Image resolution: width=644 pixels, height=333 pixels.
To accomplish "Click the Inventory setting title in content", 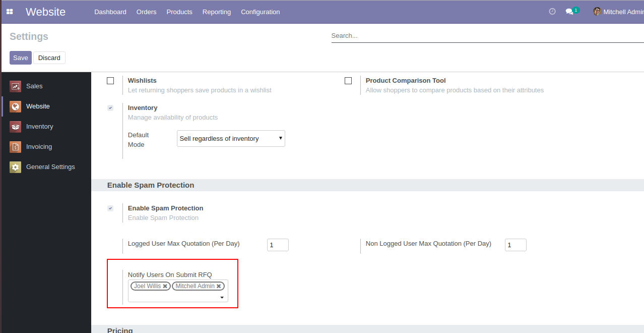I will pyautogui.click(x=143, y=108).
